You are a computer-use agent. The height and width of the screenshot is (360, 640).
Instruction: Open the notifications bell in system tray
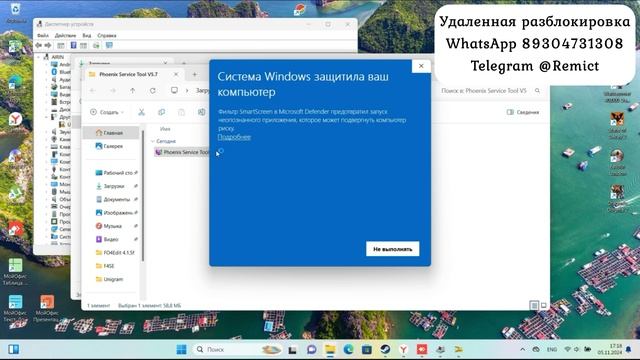[629, 349]
